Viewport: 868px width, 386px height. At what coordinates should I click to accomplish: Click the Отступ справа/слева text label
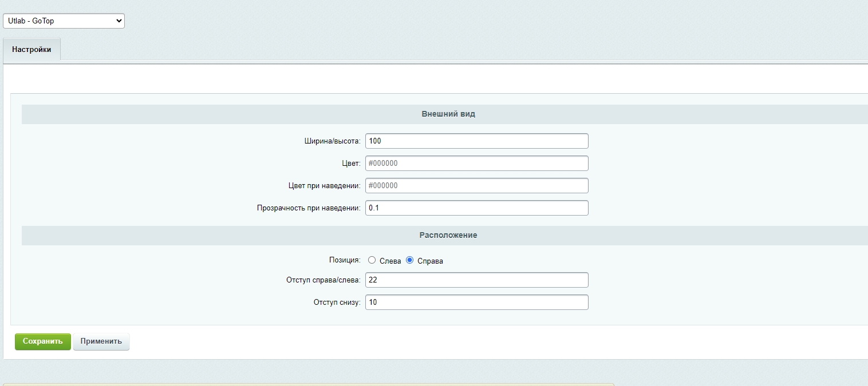click(x=323, y=280)
